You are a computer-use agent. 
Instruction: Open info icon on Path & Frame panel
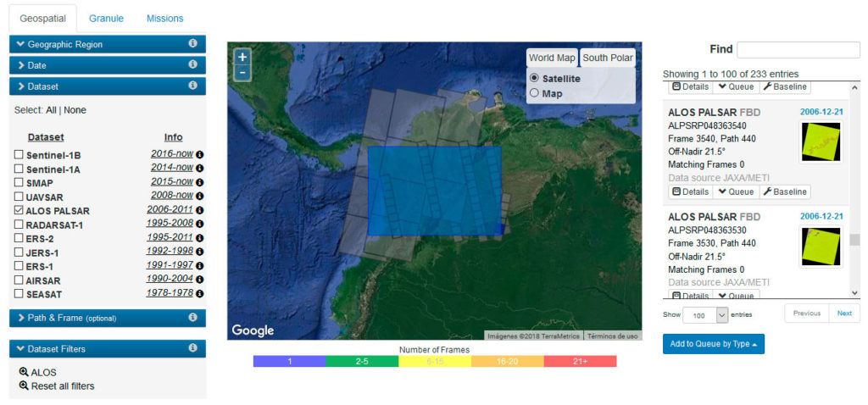(x=192, y=318)
